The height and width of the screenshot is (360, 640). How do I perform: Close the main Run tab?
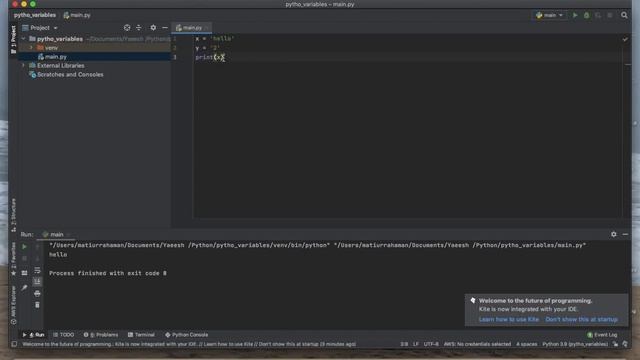coord(69,234)
